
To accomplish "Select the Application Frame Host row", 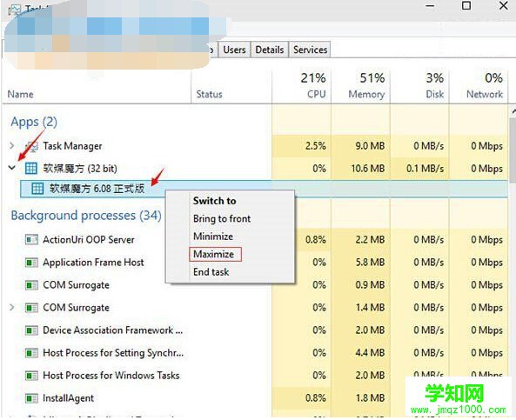I will click(93, 262).
